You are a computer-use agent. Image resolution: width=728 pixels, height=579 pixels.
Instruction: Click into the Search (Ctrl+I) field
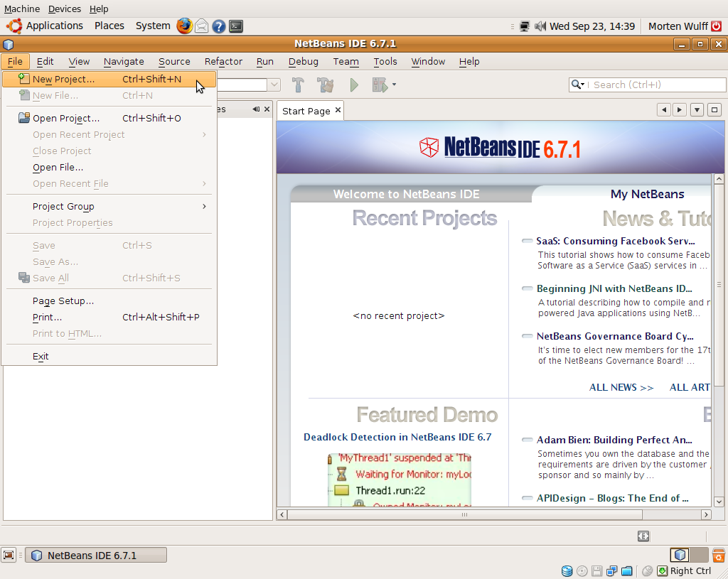(x=647, y=85)
